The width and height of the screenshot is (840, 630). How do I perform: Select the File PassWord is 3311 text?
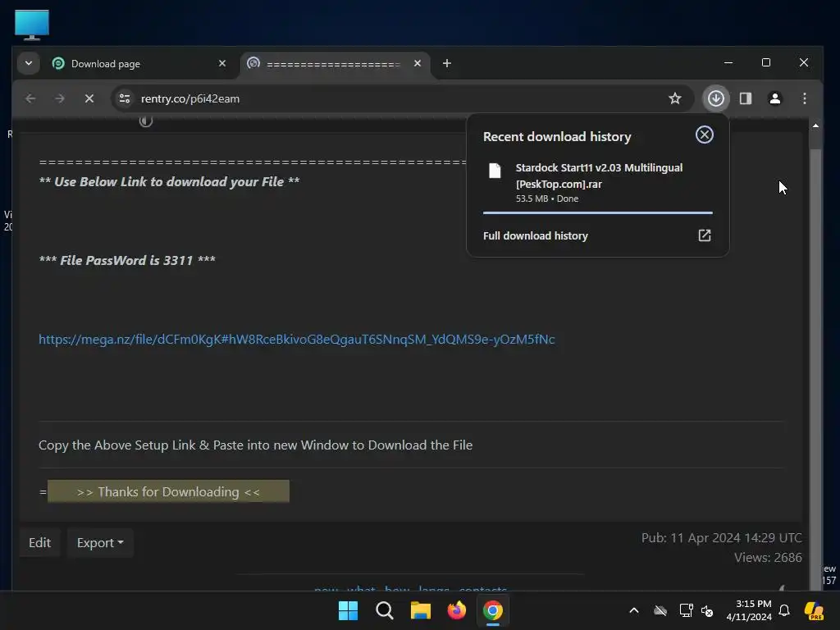tap(127, 260)
